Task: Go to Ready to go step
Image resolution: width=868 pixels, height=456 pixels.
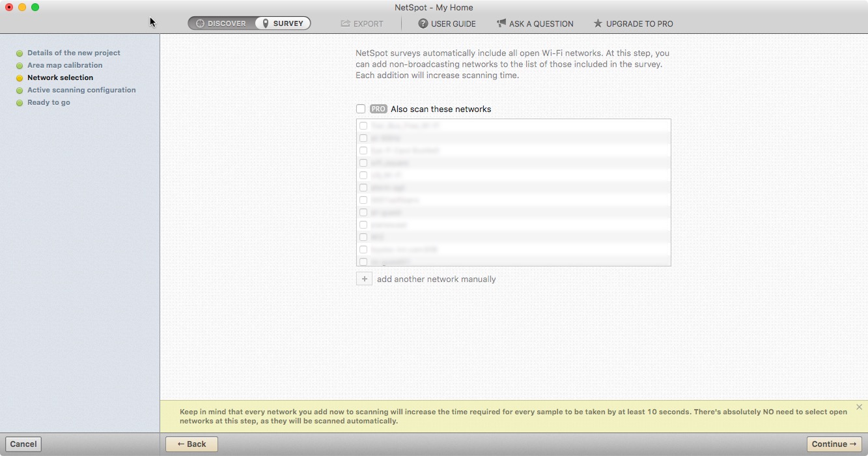Action: 49,102
